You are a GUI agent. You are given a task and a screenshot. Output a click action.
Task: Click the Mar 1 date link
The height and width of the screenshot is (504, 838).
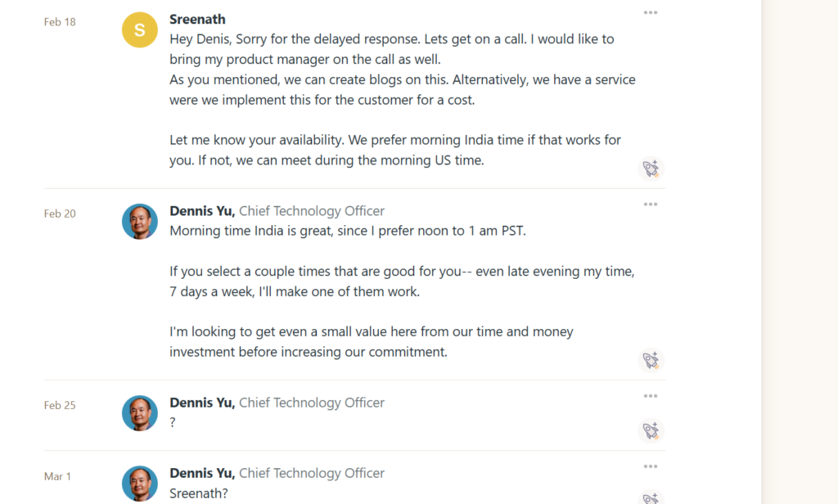click(x=58, y=476)
